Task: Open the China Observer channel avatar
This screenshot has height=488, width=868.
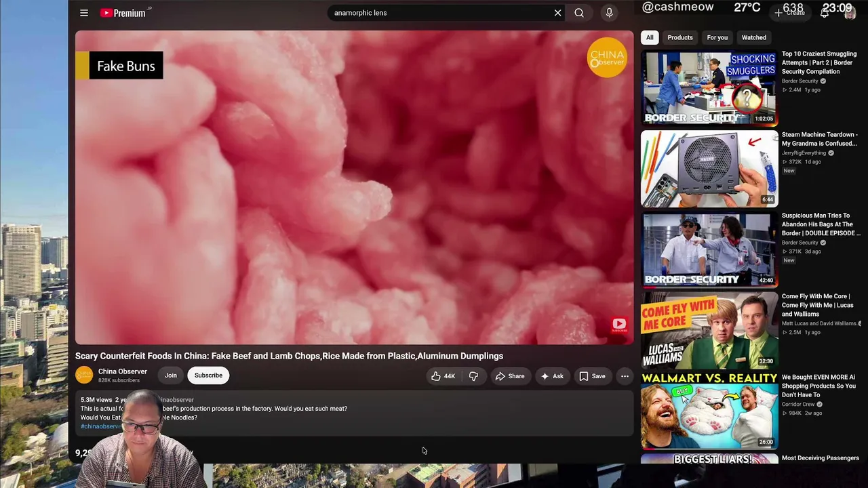Action: 84,375
